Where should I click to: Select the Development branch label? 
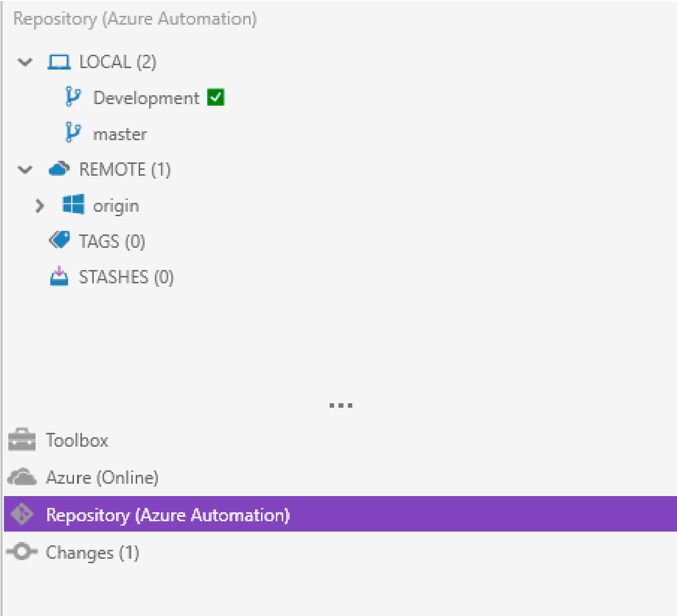click(x=146, y=98)
